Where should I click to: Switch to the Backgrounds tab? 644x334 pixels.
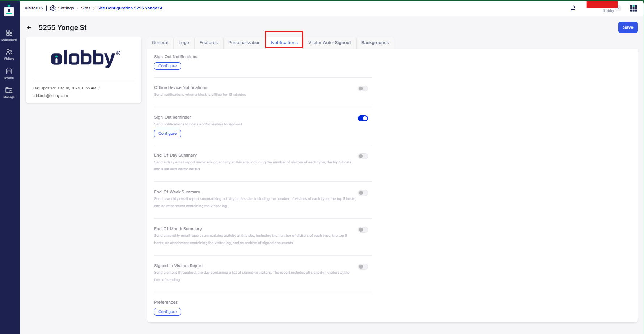[x=375, y=43]
